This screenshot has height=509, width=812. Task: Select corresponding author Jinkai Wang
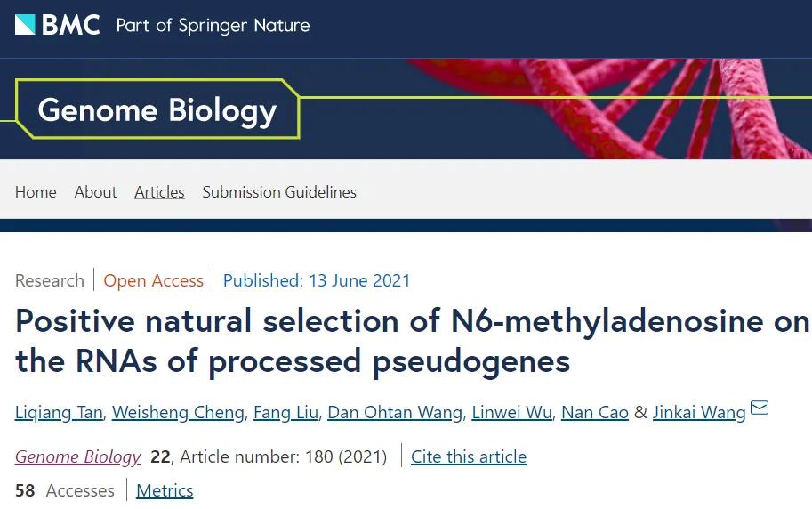(699, 412)
